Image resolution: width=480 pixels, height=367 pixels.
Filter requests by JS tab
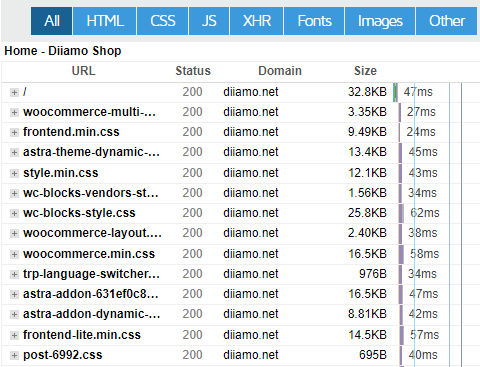(209, 21)
